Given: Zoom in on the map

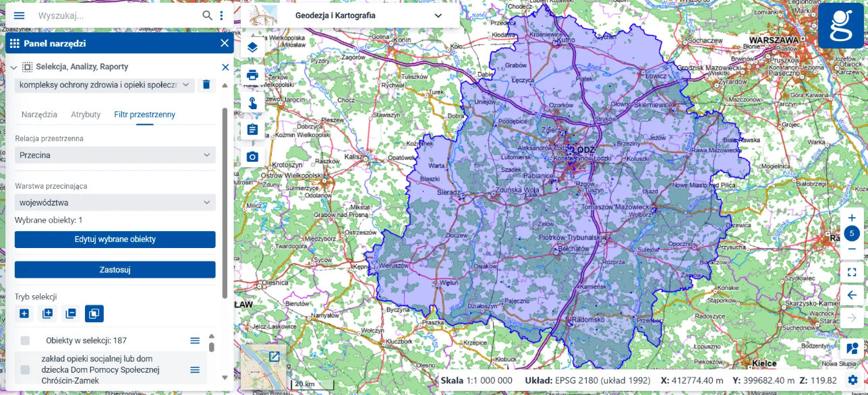Looking at the screenshot, I should click(x=852, y=218).
